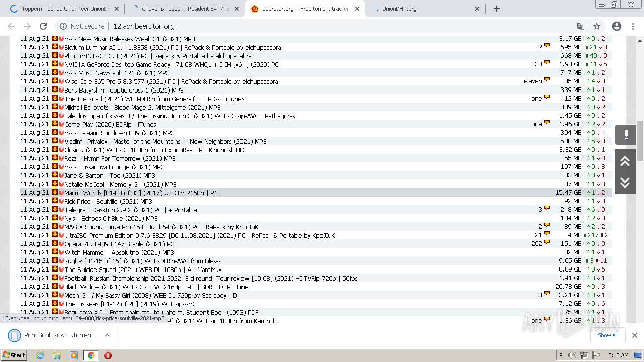Click magnet icon for Black Widow row
This screenshot has width=644, height=362.
click(61, 287)
